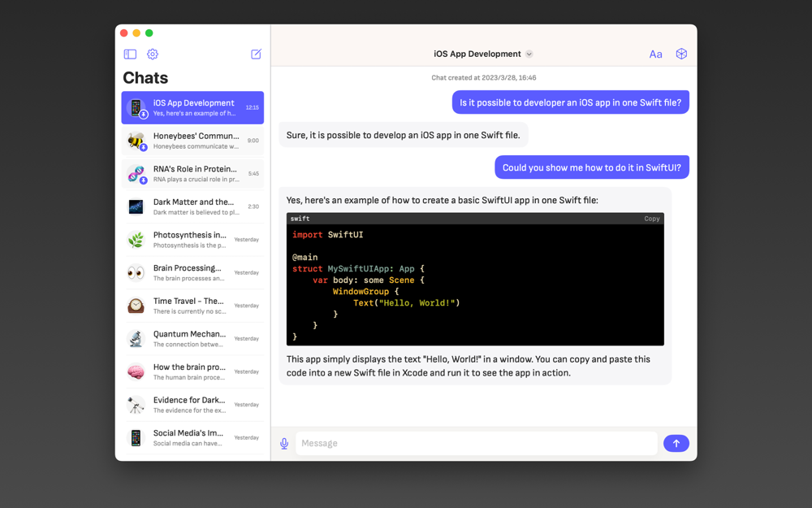This screenshot has height=508, width=812.
Task: Expand the iOS App Development title chevron
Action: (529, 54)
